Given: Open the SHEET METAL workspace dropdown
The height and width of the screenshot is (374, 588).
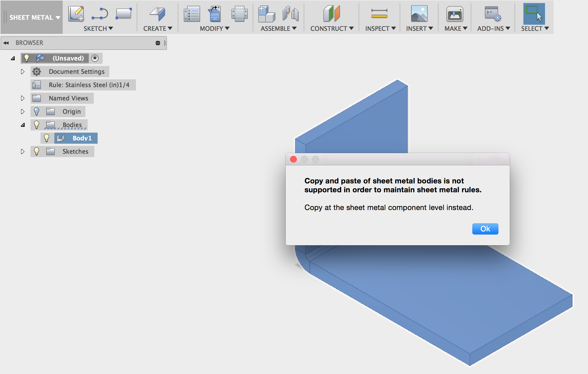Looking at the screenshot, I should 35,17.
